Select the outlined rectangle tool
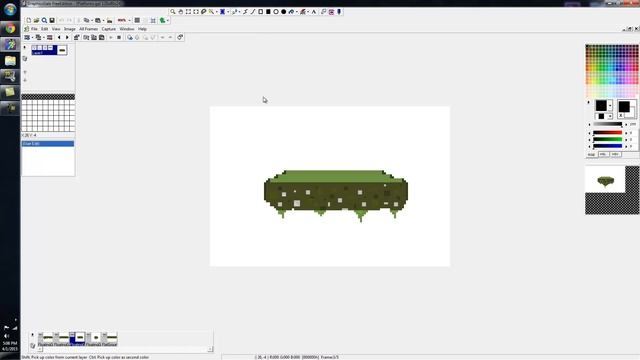This screenshot has width=640, height=360. [x=260, y=12]
